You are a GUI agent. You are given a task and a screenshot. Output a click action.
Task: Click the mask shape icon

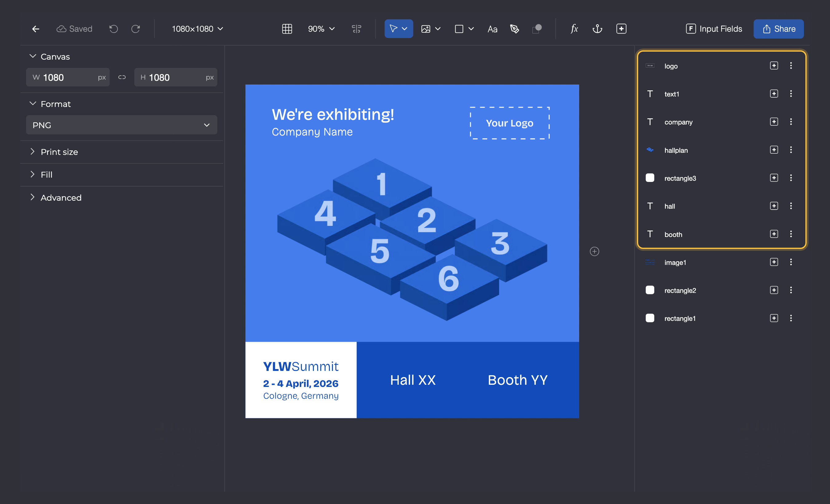pos(537,29)
